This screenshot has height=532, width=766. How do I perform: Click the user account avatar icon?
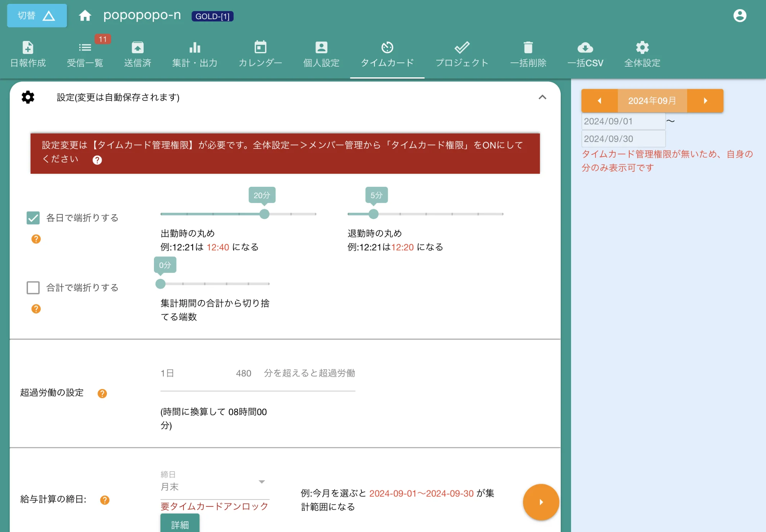[x=740, y=15]
